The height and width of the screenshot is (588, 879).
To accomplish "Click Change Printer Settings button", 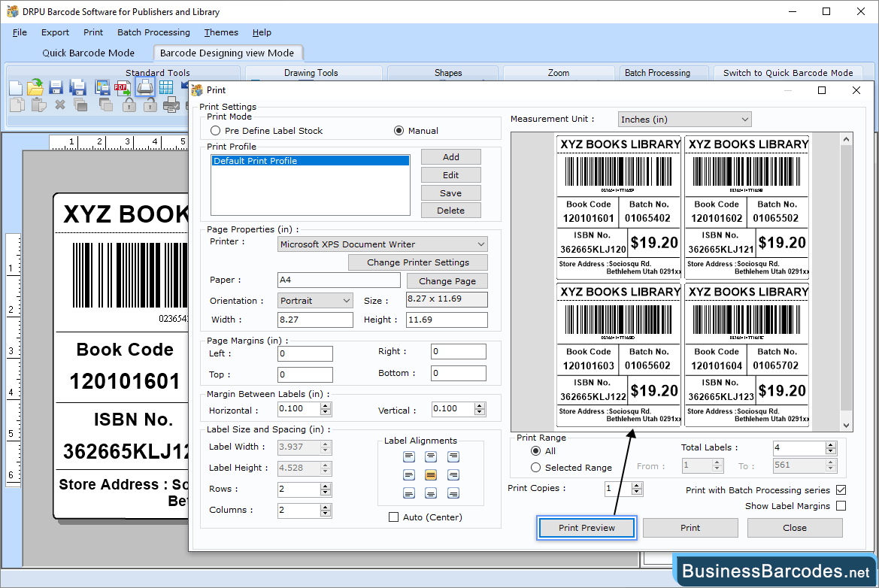I will [x=417, y=262].
